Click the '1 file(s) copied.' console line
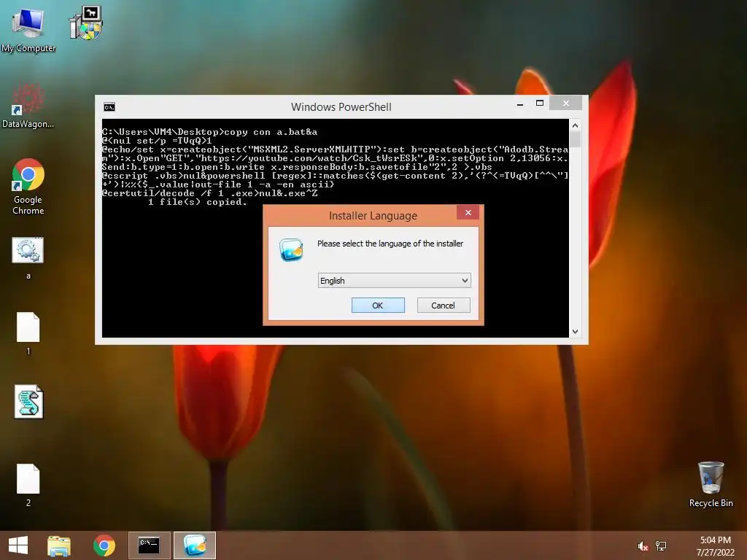 point(197,202)
